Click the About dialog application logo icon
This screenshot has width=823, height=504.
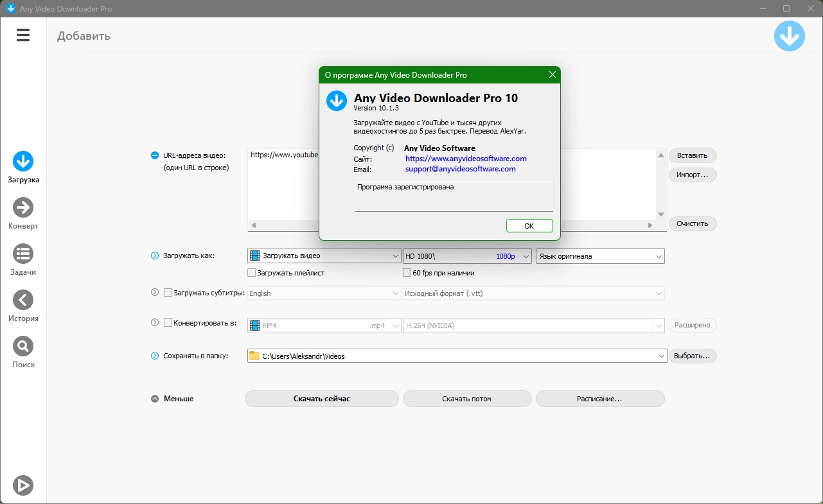click(x=337, y=101)
